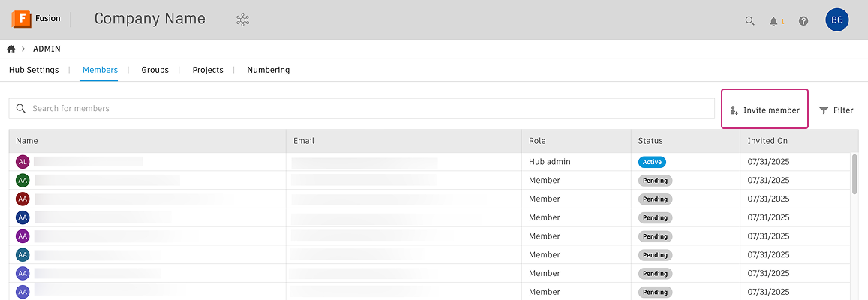Click the members list vertical scrollbar
Screen dimensions: 868x300
pyautogui.click(x=854, y=174)
